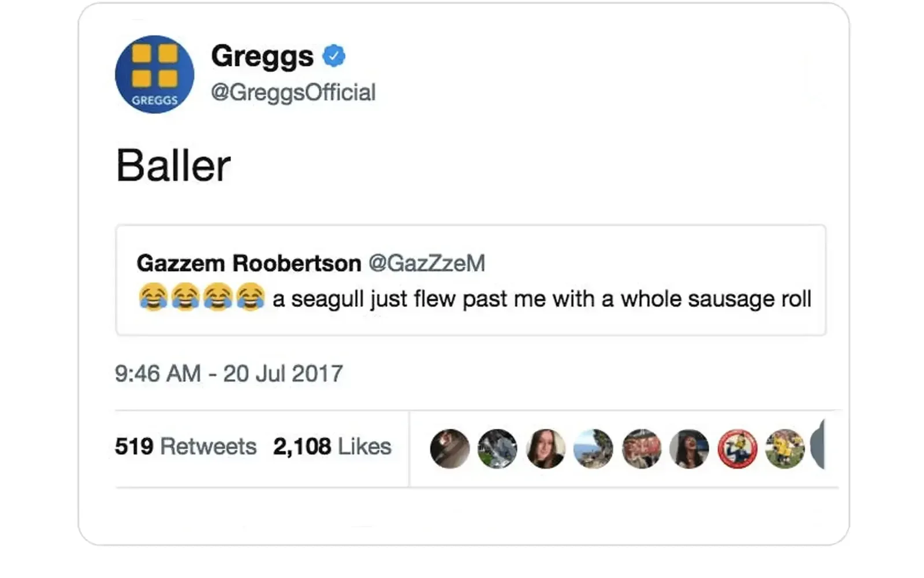Click the red-ringed cartoon liker avatar
Viewport: 924px width, 578px height.
point(737,448)
